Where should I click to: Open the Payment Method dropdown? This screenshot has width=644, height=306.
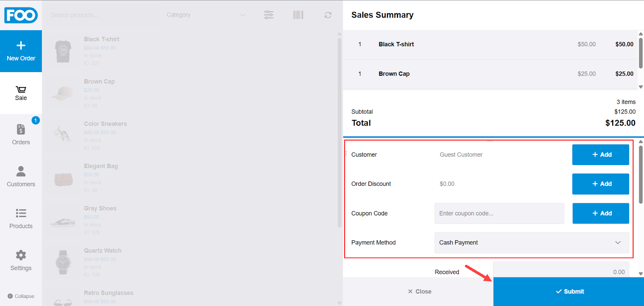pos(531,242)
